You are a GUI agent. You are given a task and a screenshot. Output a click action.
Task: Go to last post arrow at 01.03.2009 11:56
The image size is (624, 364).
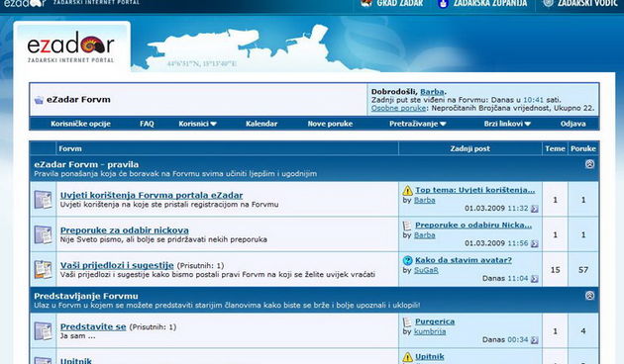tap(535, 243)
